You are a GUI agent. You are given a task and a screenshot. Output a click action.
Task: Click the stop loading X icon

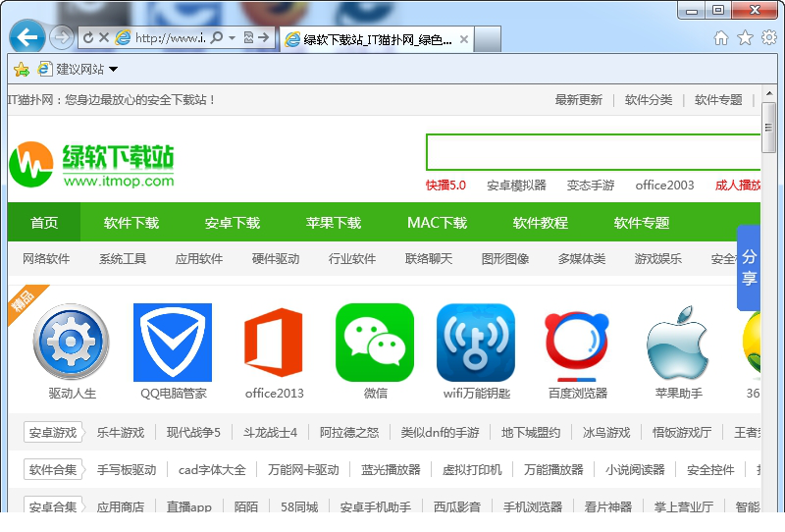104,37
